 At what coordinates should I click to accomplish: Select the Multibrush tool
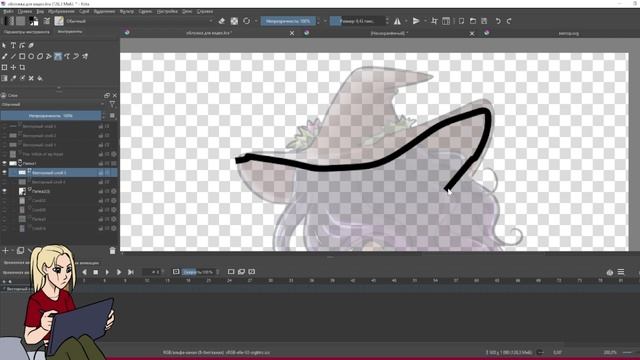[85, 56]
